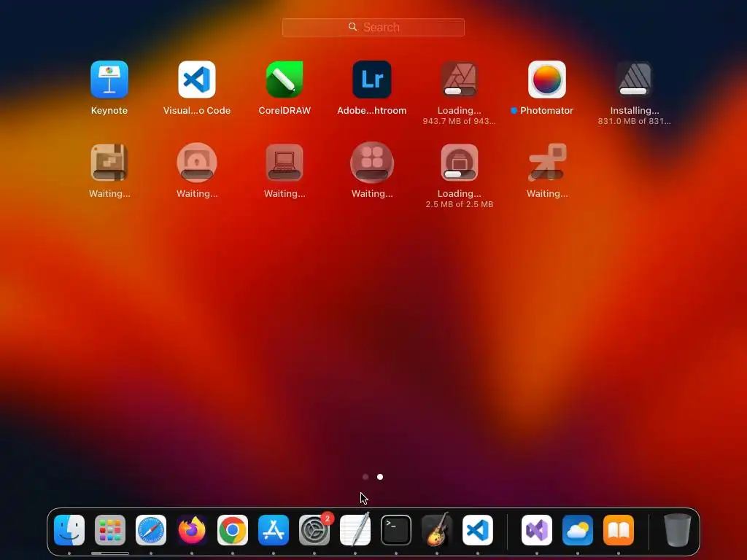The width and height of the screenshot is (747, 560).
Task: Open TextEdit from the Dock
Action: (x=355, y=530)
